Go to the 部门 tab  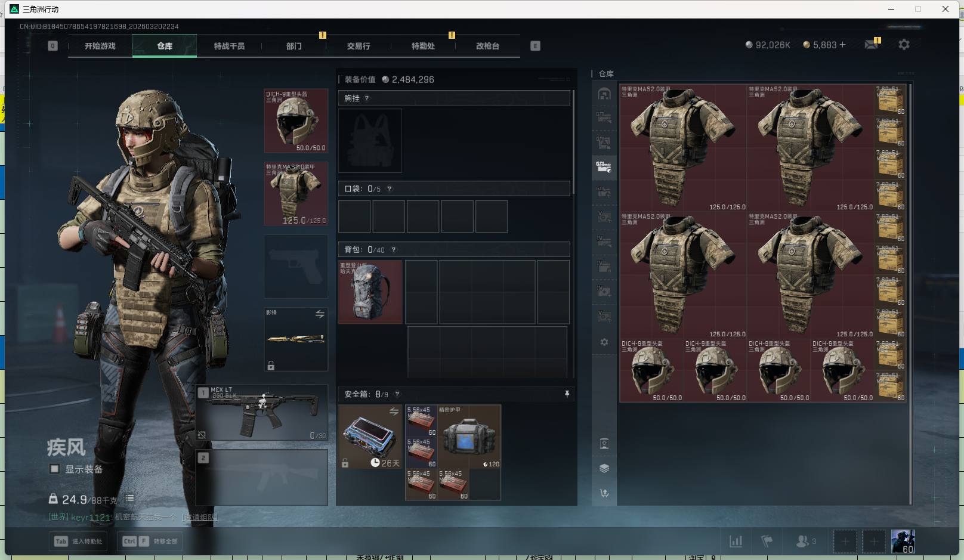click(293, 46)
